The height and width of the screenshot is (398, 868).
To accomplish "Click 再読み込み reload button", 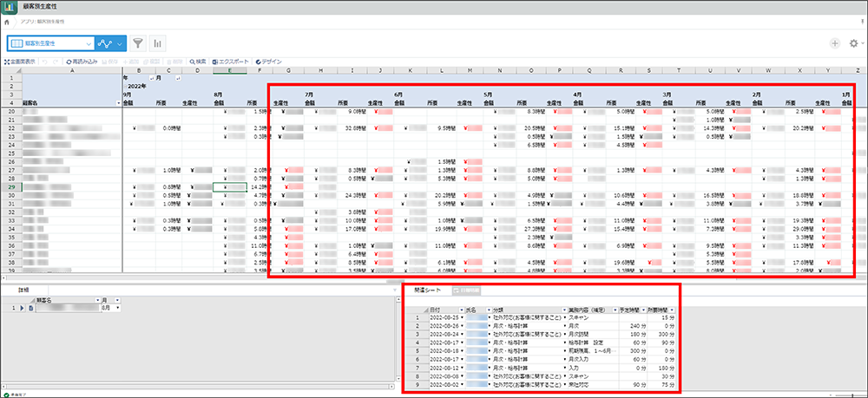I will coord(82,62).
